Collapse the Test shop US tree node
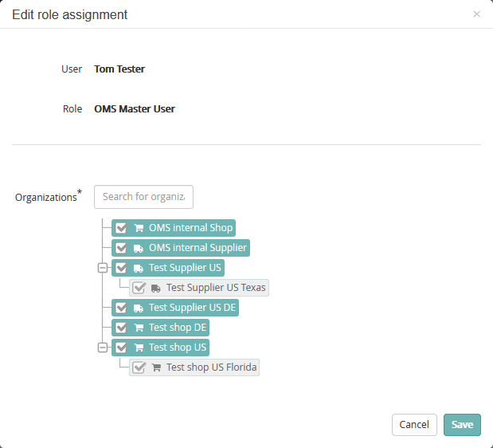 coord(103,348)
